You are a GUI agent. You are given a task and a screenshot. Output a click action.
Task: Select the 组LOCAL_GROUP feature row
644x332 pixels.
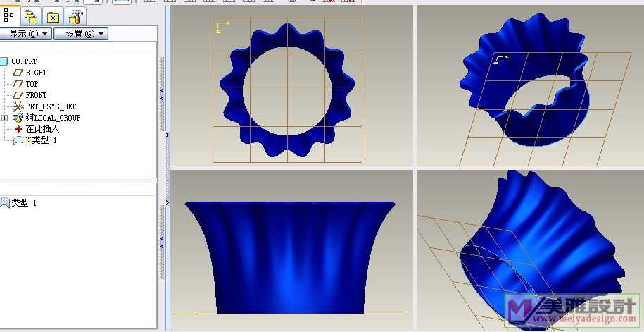pos(46,118)
